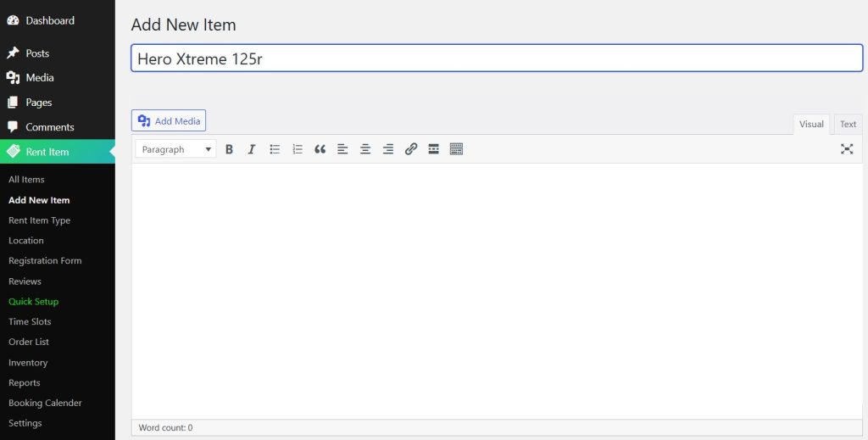Insert a numbered list
This screenshot has width=868, height=440.
[x=298, y=149]
